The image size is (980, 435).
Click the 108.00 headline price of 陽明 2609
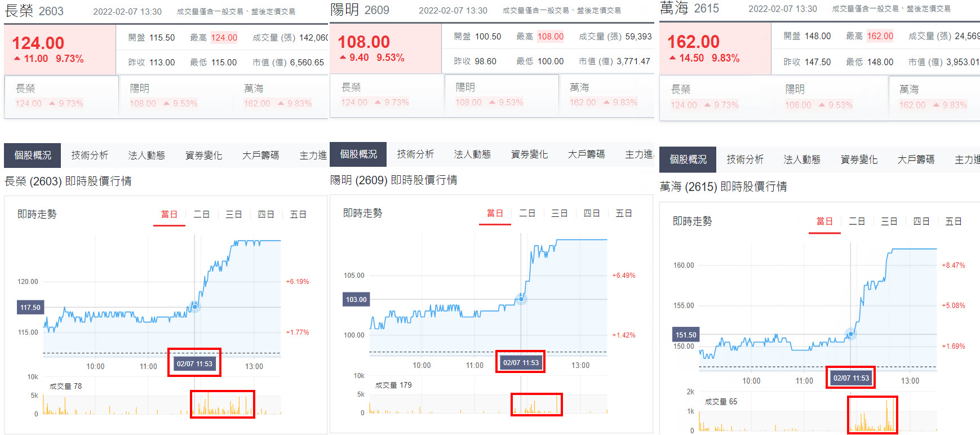click(364, 42)
